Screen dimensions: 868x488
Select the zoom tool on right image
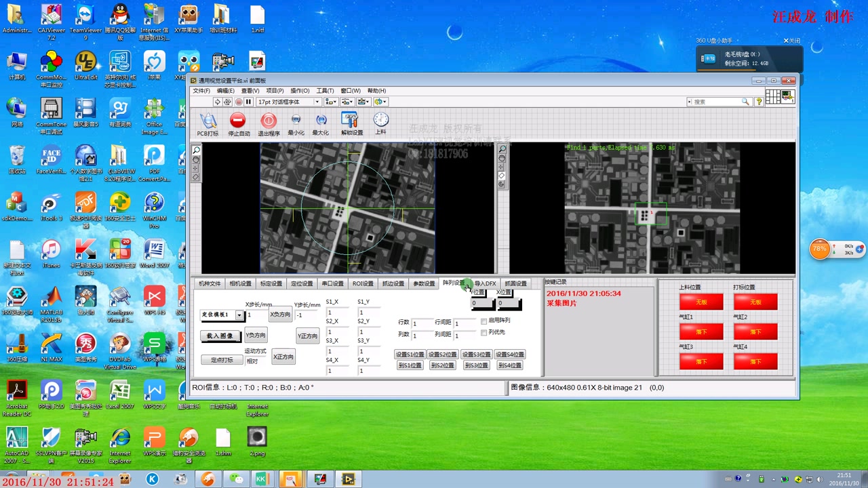tap(502, 149)
